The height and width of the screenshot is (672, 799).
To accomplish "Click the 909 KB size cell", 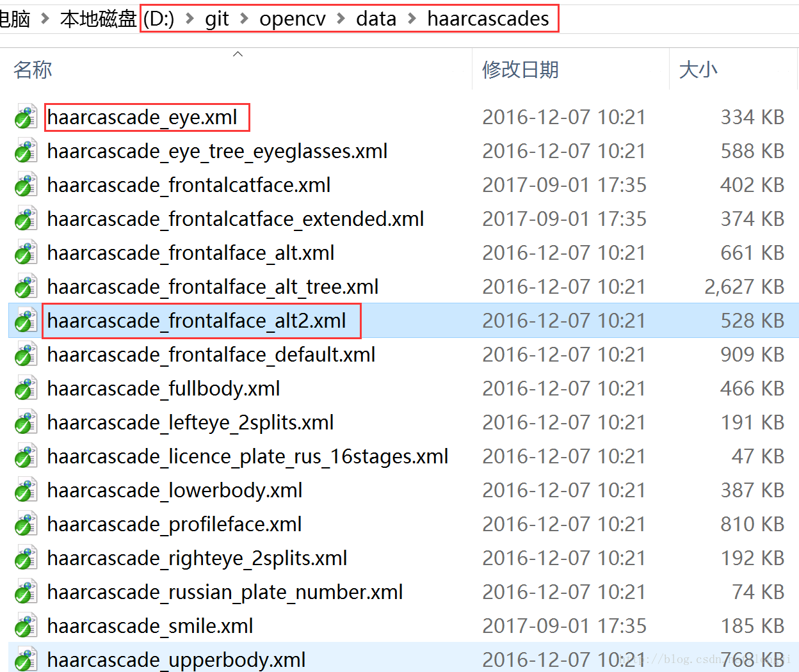I will tap(753, 355).
